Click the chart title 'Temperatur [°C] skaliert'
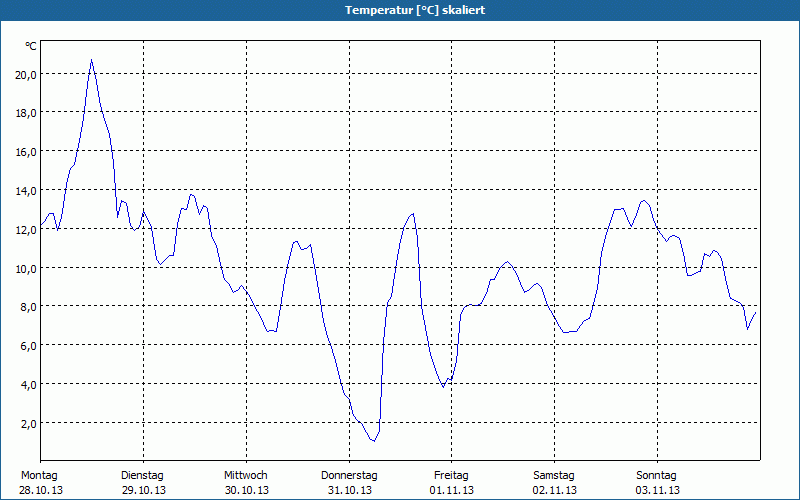This screenshot has height=500, width=800. point(415,10)
